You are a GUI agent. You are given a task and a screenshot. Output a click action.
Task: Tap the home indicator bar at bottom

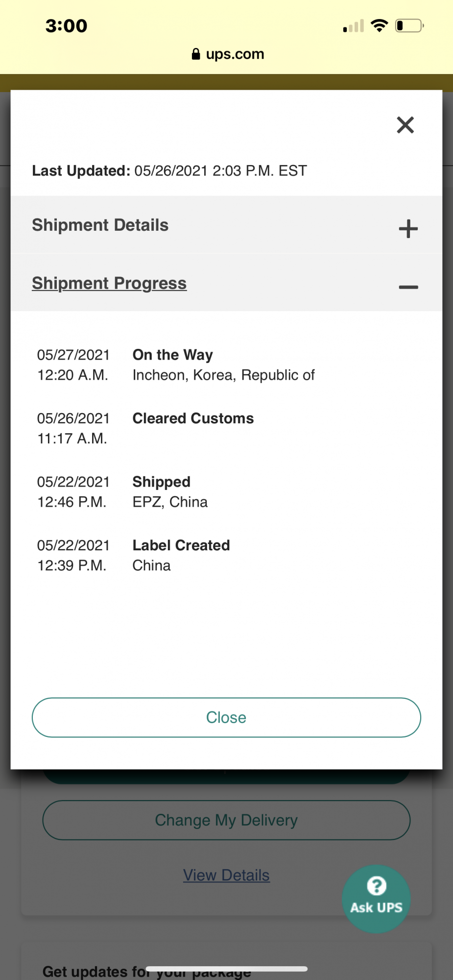tap(226, 969)
